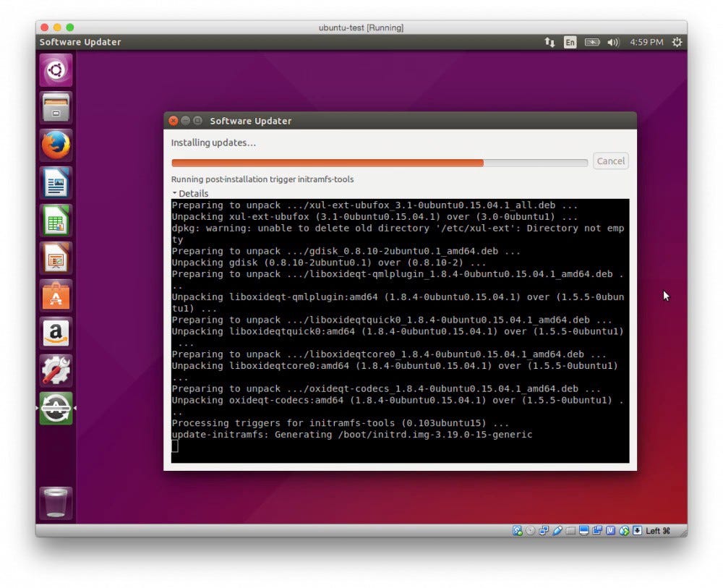Screen dimensions: 723x588
Task: Maximize the Software Updater dialog
Action: point(198,121)
